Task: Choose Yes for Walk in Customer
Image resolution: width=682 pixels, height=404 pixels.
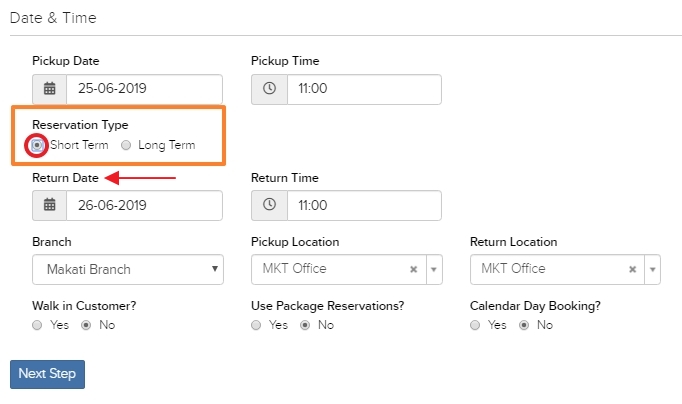Action: (37, 325)
